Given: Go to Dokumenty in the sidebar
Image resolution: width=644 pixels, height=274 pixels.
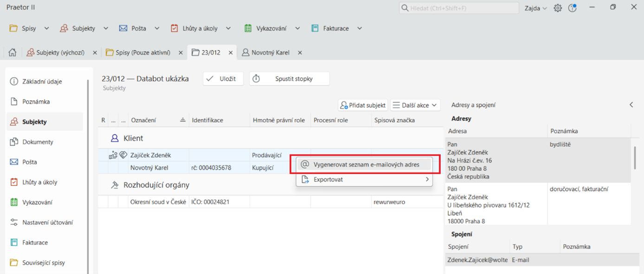Looking at the screenshot, I should [x=38, y=142].
